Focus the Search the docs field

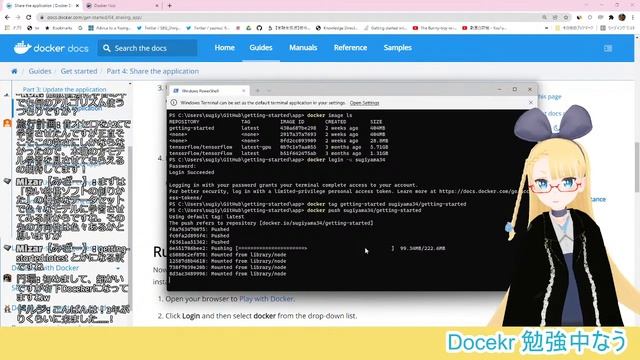pyautogui.click(x=147, y=48)
